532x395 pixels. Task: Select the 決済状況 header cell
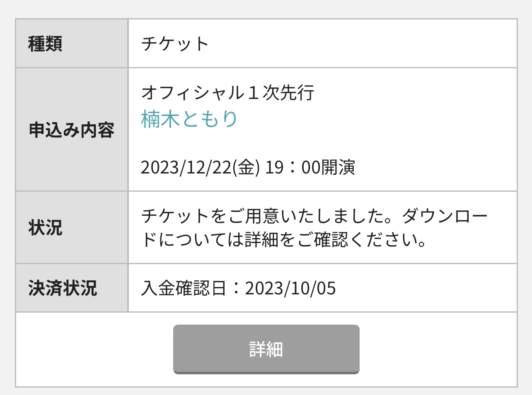72,288
